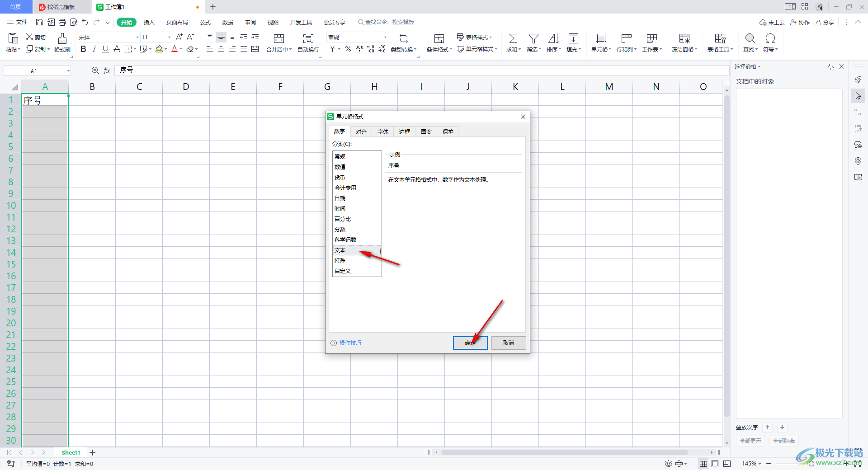868x470 pixels.
Task: Click the formula bar input showing 序号
Action: pyautogui.click(x=421, y=70)
